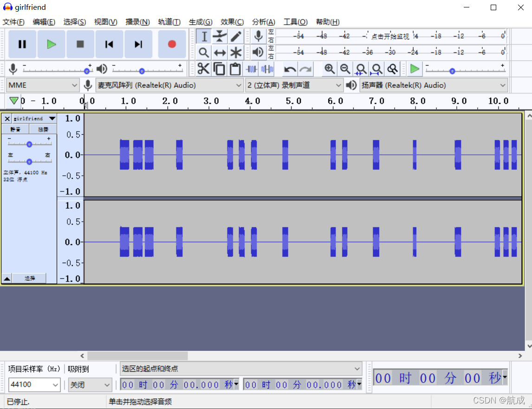Click the record meter microphone icon
Image resolution: width=532 pixels, height=409 pixels.
point(258,36)
